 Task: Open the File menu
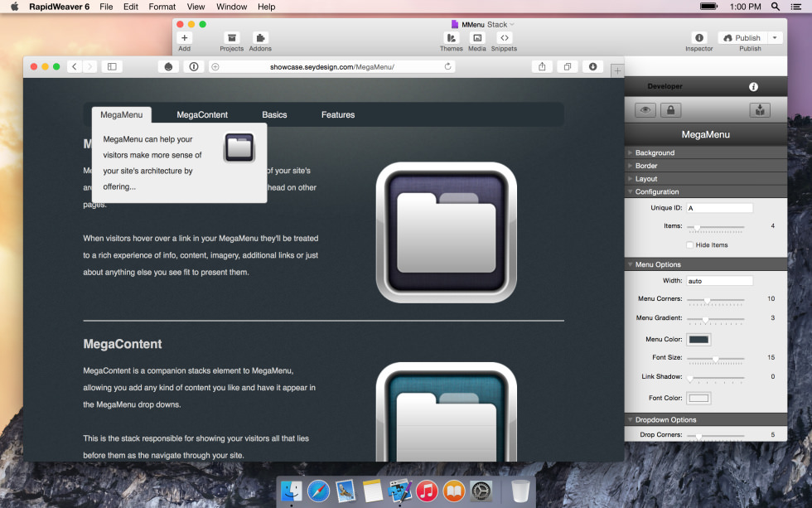coord(106,7)
